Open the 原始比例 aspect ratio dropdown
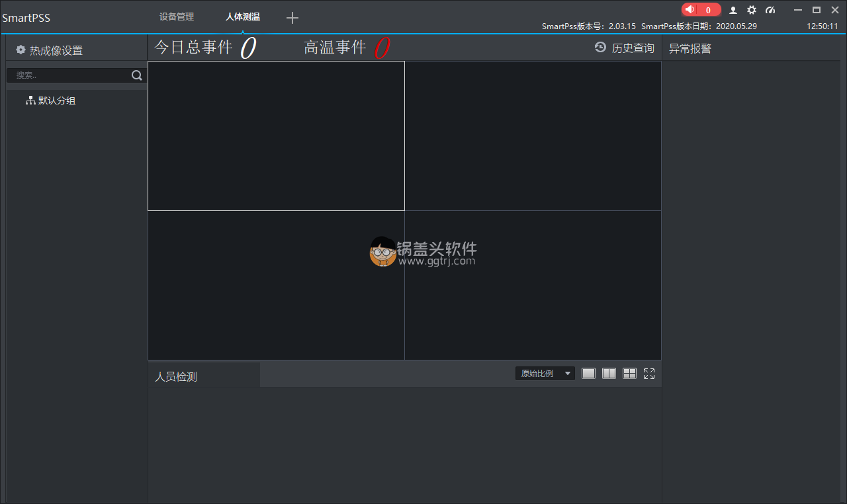 pyautogui.click(x=545, y=374)
